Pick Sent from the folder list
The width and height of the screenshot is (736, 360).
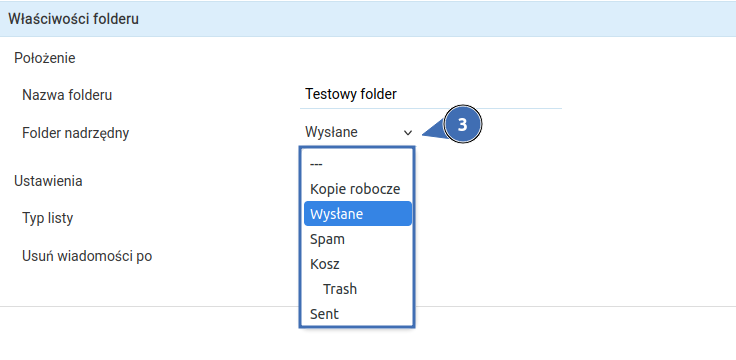[x=358, y=314]
